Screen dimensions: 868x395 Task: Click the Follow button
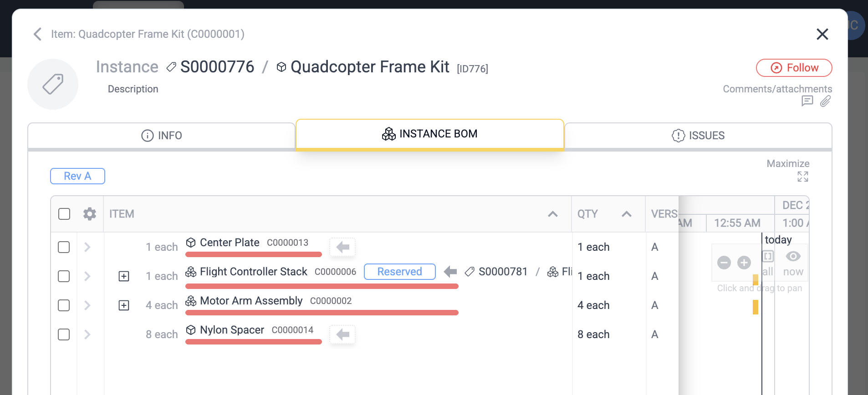click(x=794, y=67)
